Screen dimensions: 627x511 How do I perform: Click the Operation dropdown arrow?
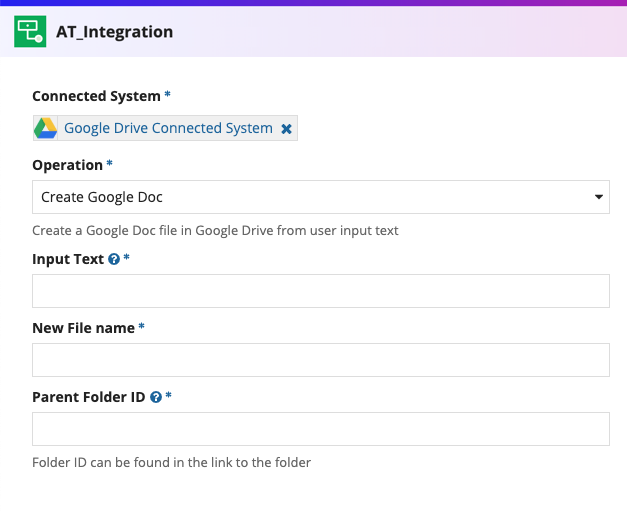click(599, 197)
